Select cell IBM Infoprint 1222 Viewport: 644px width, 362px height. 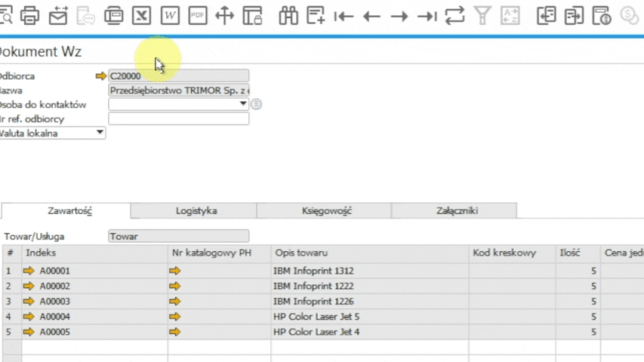pos(370,286)
